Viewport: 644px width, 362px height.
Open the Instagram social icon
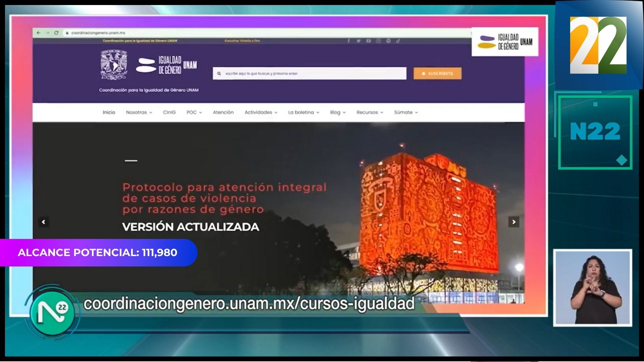pos(378,41)
